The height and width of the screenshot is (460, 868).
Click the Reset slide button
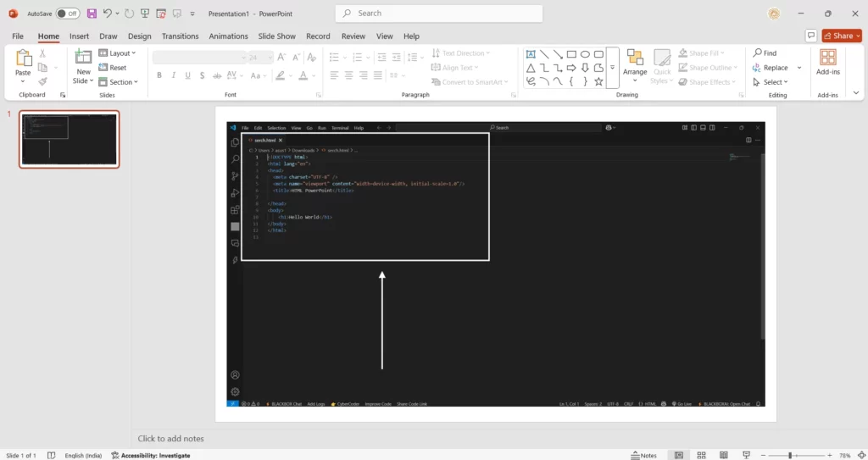(117, 68)
